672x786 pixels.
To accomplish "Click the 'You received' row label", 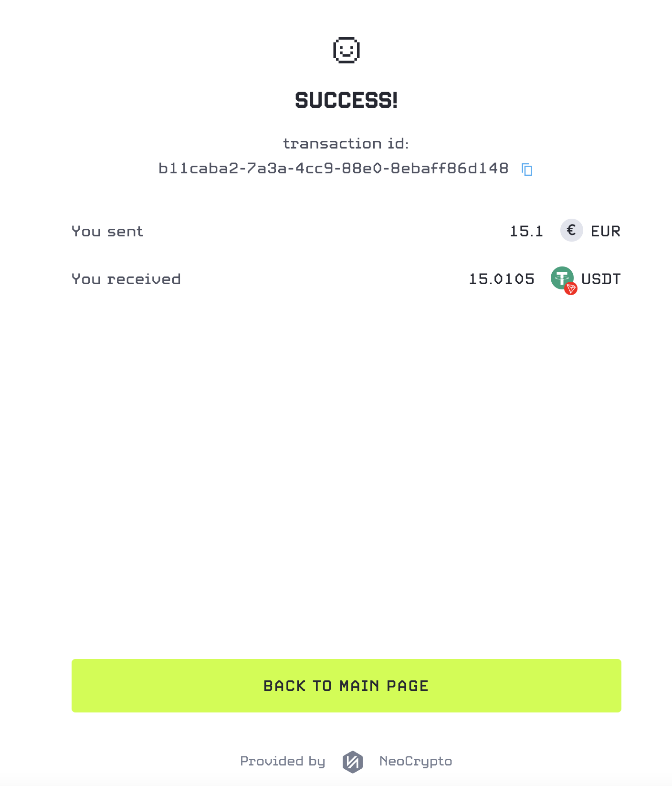I will [x=126, y=279].
